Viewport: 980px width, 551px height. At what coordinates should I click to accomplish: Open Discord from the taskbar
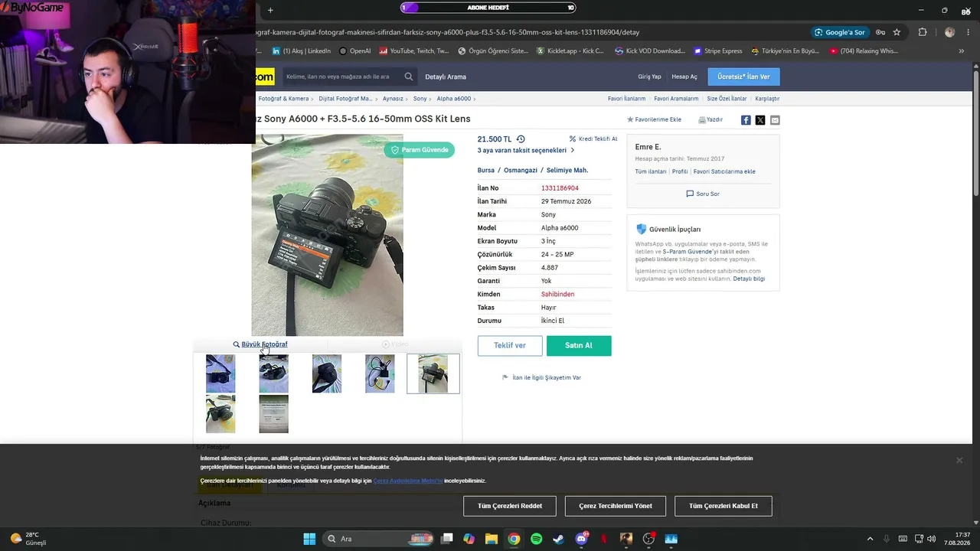click(x=581, y=539)
